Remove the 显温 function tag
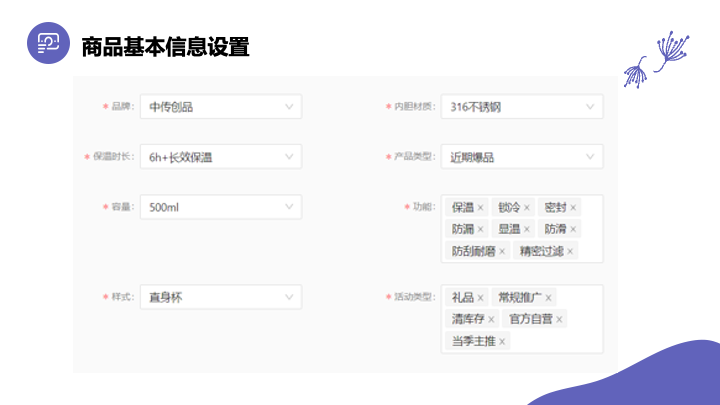This screenshot has width=720, height=405. (x=527, y=229)
